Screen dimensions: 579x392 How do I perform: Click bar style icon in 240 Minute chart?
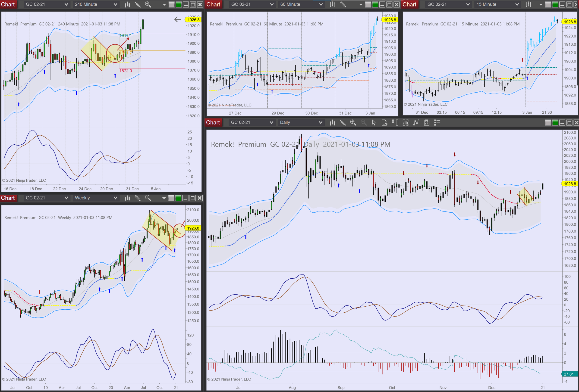[127, 4]
